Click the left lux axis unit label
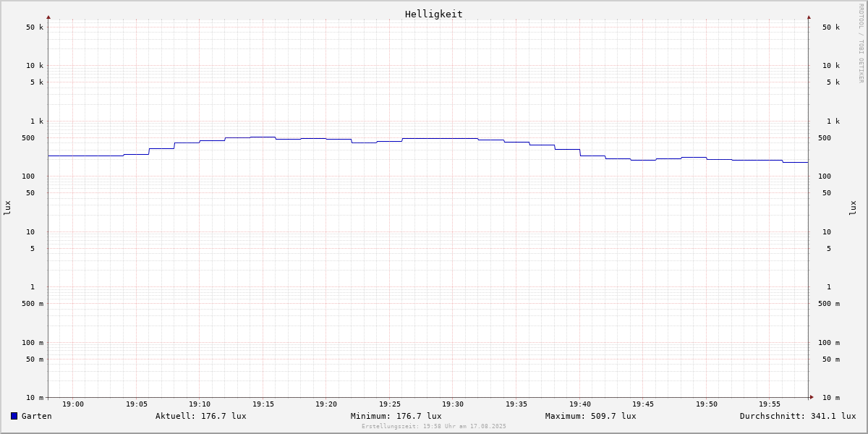This screenshot has height=434, width=868. pos(7,208)
